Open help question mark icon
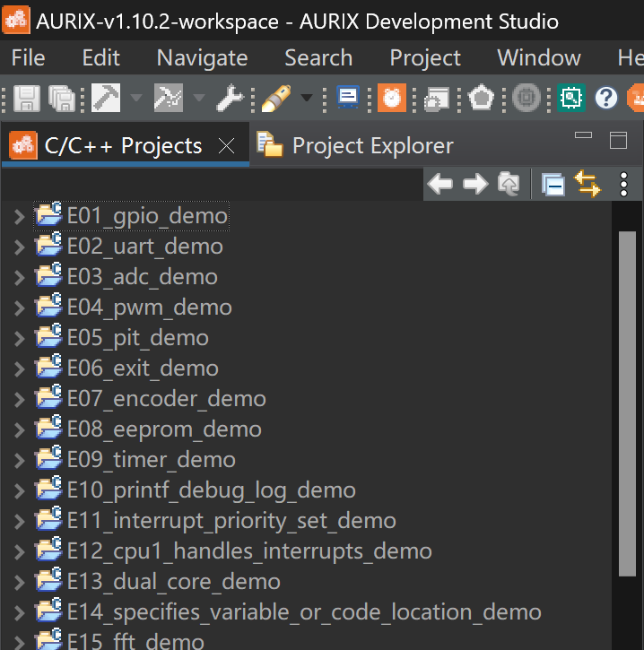Viewport: 644px width, 650px height. pyautogui.click(x=606, y=98)
